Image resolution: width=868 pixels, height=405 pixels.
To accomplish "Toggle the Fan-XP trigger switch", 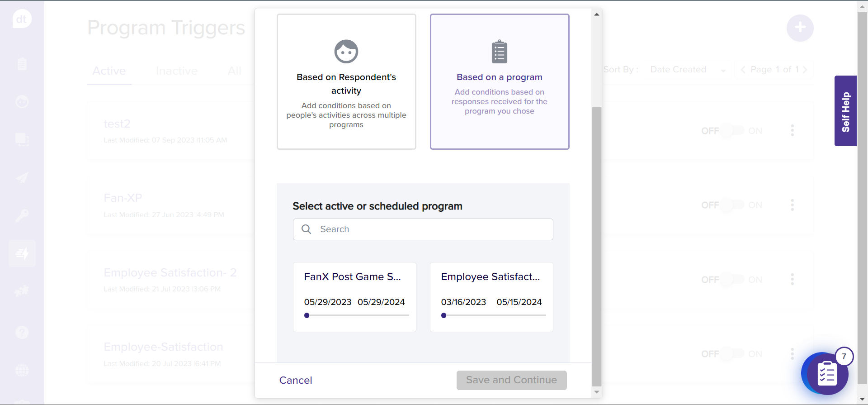I will pos(732,205).
